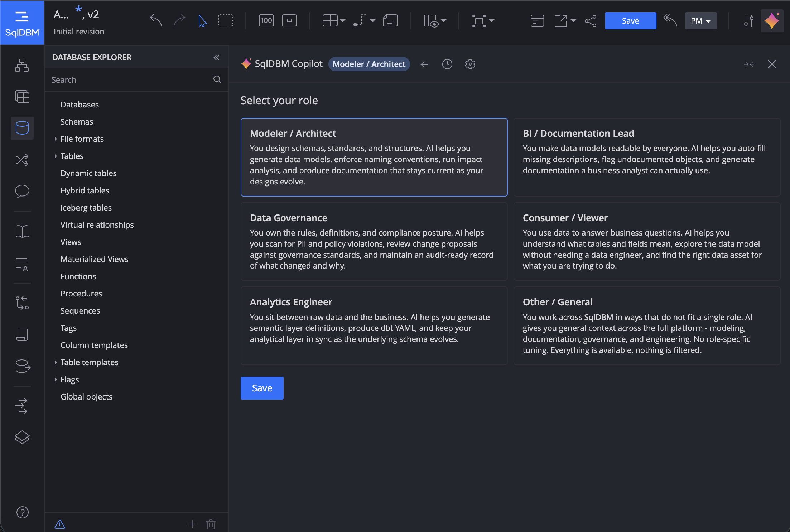Image resolution: width=790 pixels, height=532 pixels.
Task: Choose the BI / Documentation Lead role
Action: 647,157
